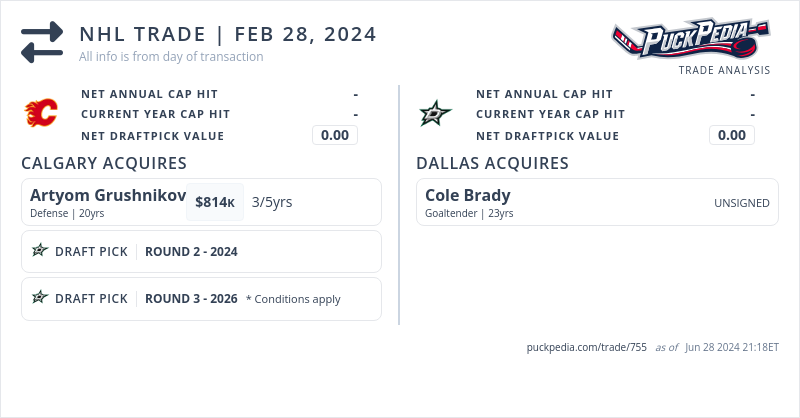
Task: Click the puckpedia.com/trade/755 link
Action: (x=587, y=347)
